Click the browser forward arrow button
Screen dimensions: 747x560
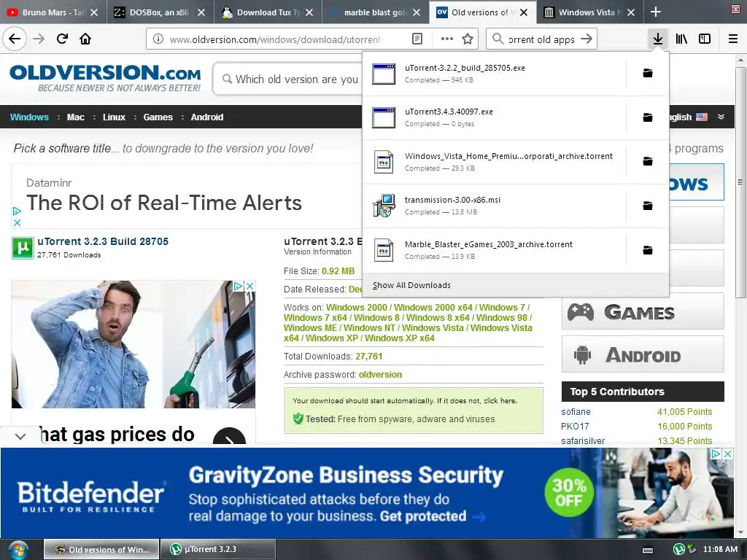coord(39,39)
